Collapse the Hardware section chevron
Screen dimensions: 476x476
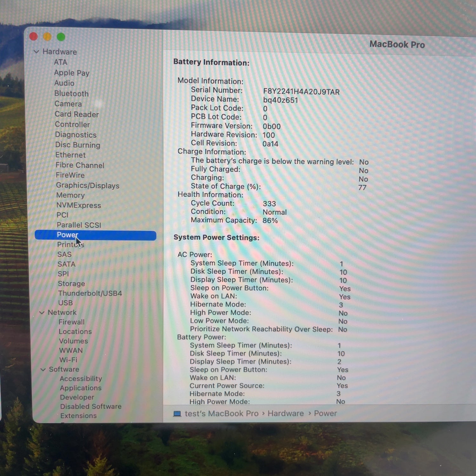tap(36, 51)
